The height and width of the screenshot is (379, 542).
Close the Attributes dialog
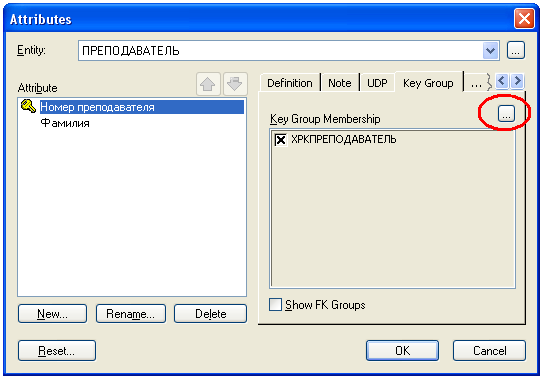click(524, 18)
